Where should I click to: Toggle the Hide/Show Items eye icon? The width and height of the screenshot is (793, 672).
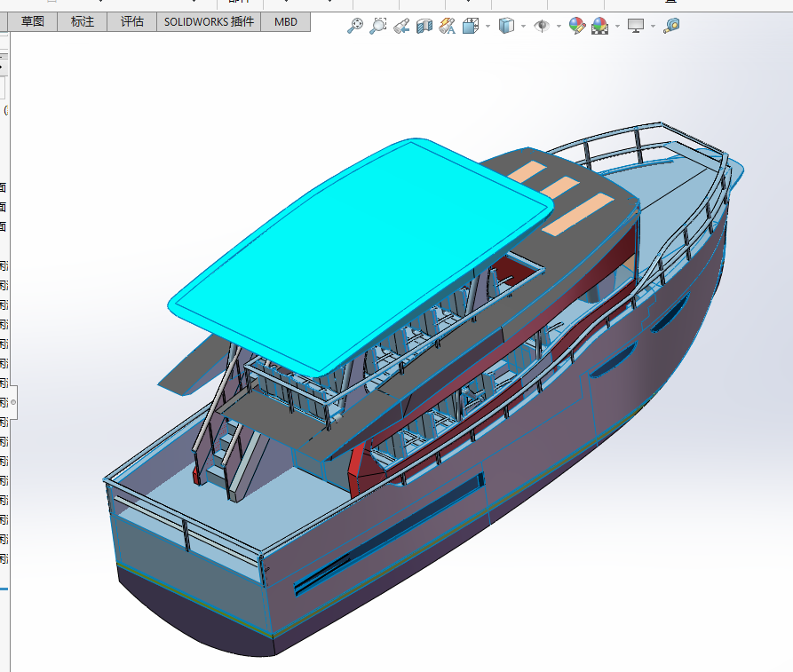541,26
